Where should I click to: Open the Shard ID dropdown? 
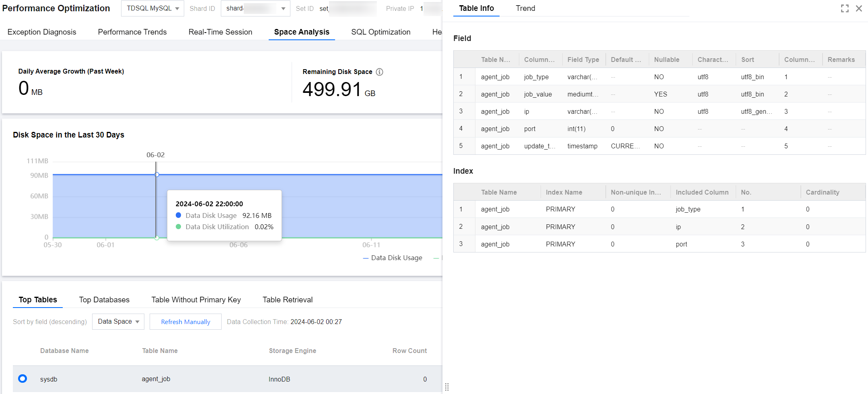(255, 8)
